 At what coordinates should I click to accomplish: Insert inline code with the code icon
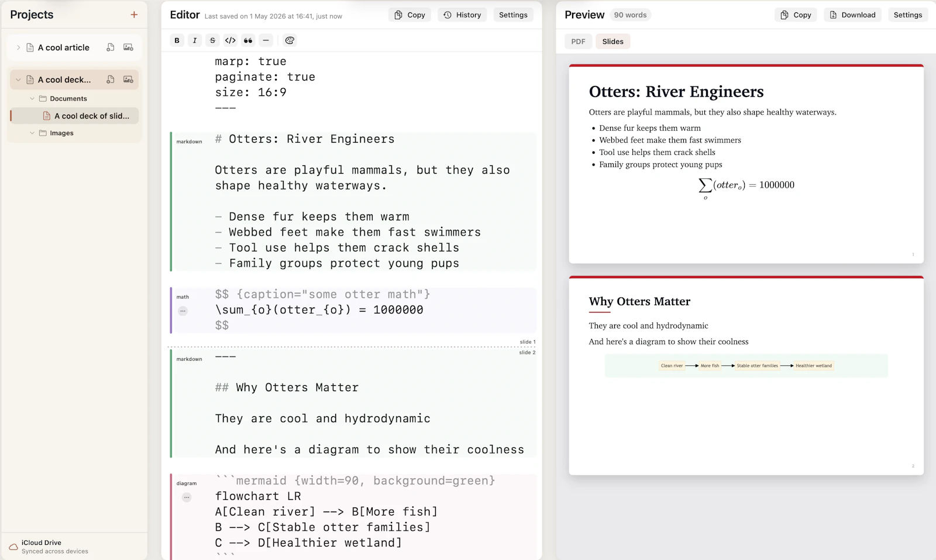(230, 40)
